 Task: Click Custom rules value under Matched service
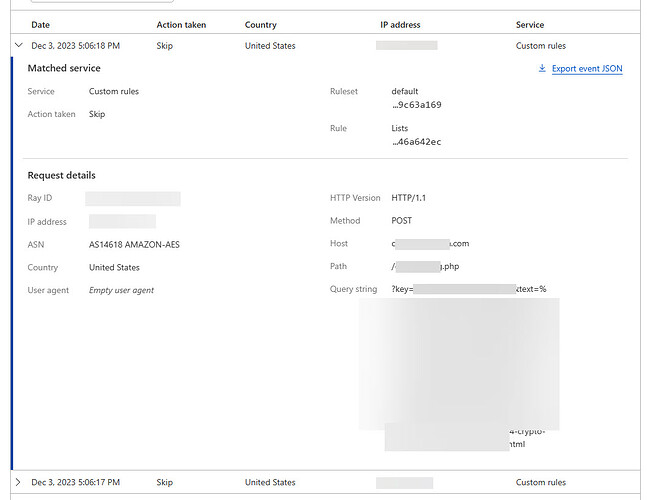click(x=114, y=91)
